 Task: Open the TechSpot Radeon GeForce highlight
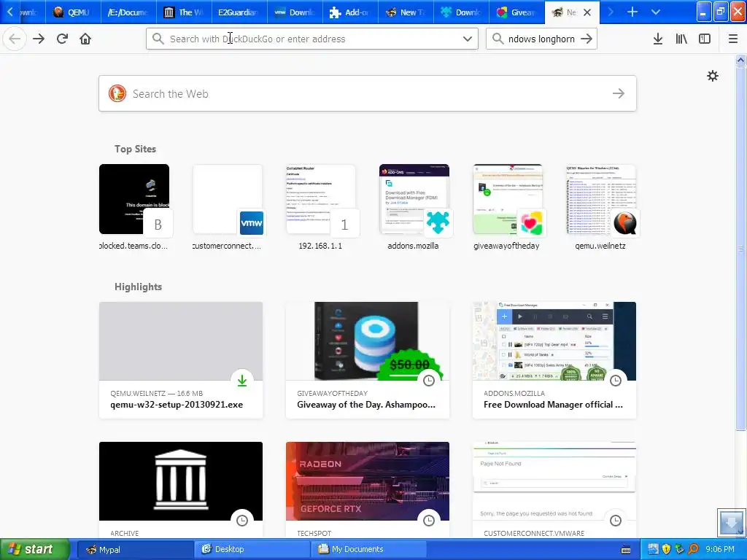368,489
